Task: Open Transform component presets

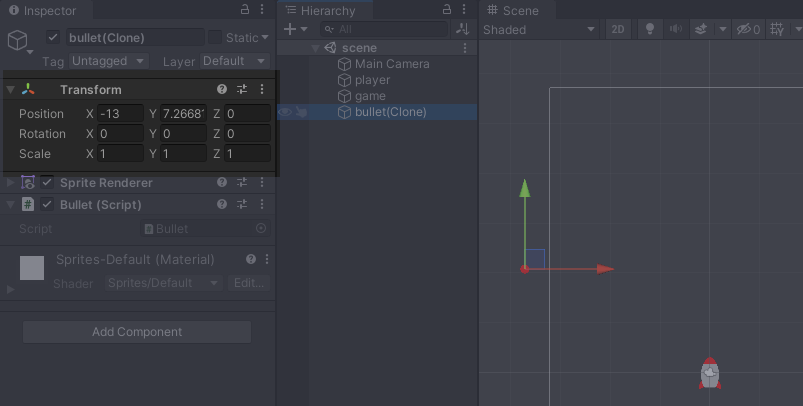Action: (242, 89)
